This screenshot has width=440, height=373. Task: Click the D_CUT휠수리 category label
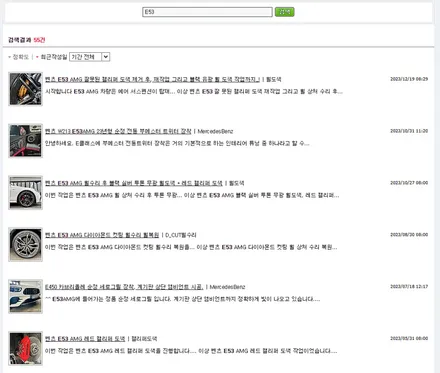pyautogui.click(x=181, y=235)
